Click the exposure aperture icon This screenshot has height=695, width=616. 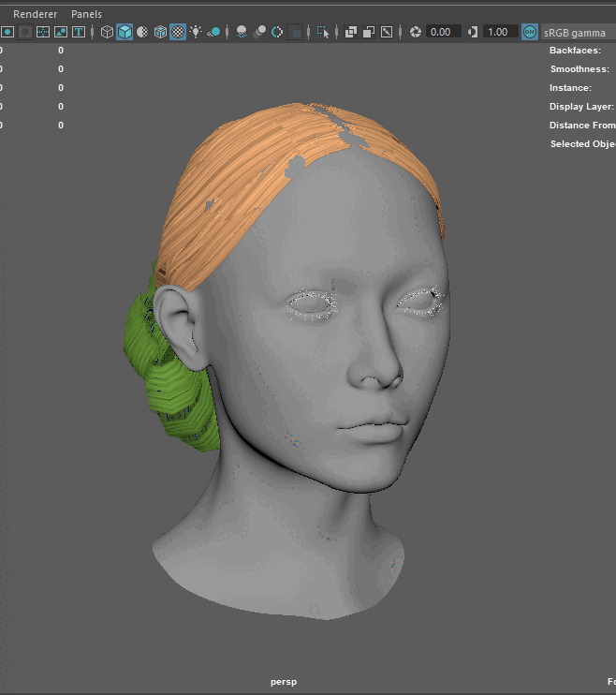(415, 32)
